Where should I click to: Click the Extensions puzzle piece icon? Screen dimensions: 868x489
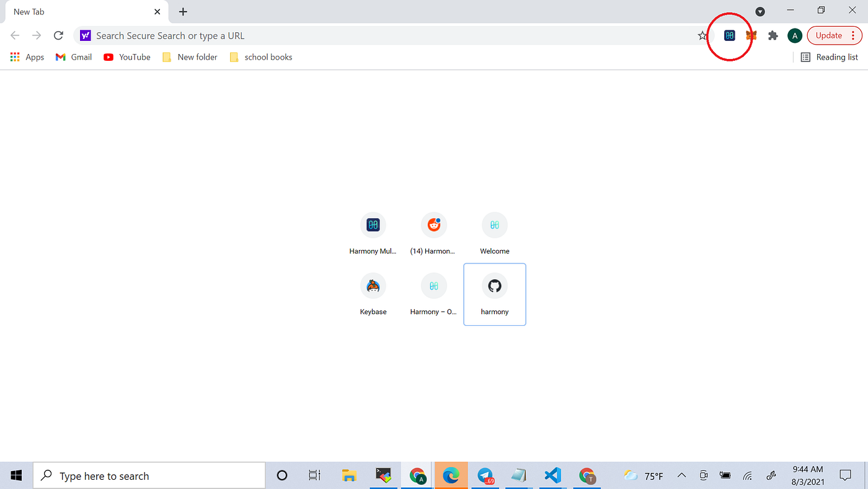tap(773, 35)
